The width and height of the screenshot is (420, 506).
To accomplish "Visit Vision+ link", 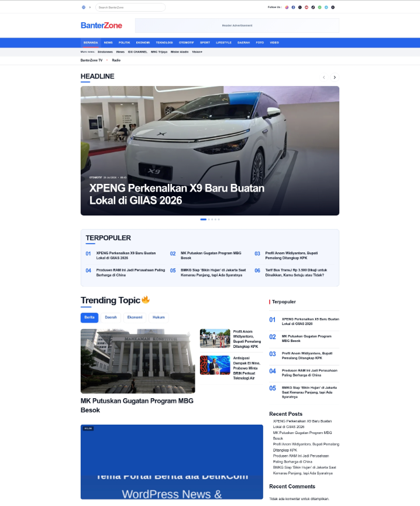I will pos(197,52).
